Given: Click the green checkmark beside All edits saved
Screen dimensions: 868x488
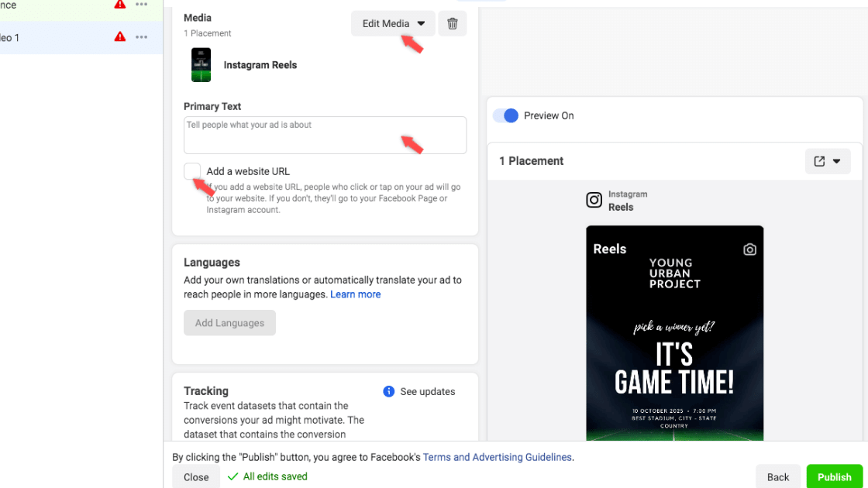Looking at the screenshot, I should pyautogui.click(x=232, y=477).
